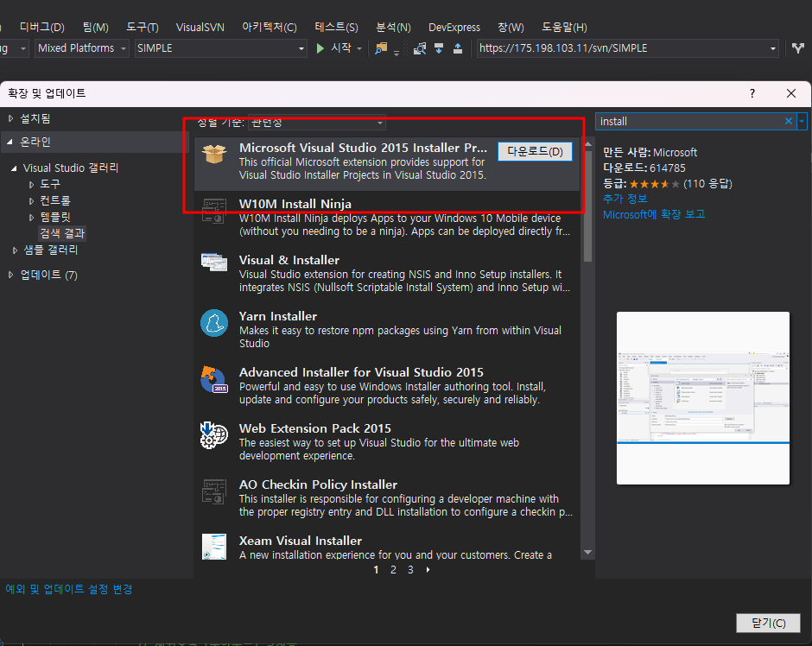
Task: Click in the install search field
Action: [688, 121]
